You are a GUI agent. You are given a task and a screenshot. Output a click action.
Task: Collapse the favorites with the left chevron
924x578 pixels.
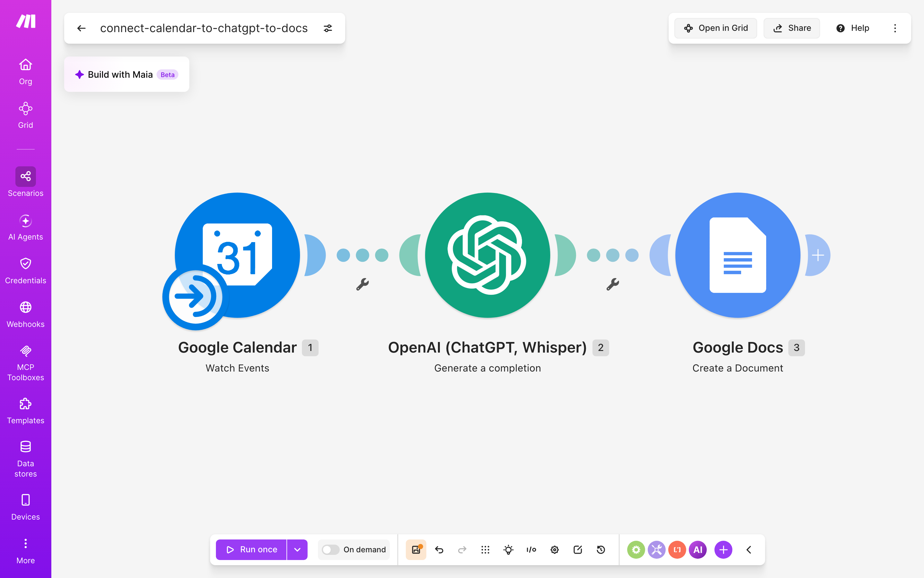click(749, 550)
